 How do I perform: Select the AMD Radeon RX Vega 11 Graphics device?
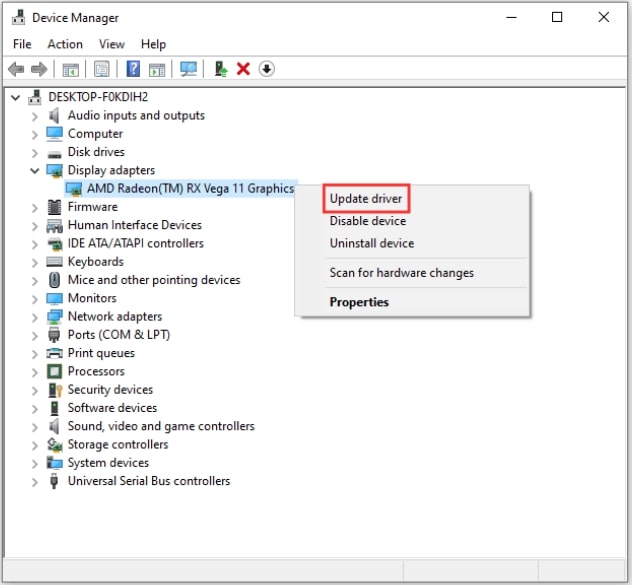(x=190, y=188)
